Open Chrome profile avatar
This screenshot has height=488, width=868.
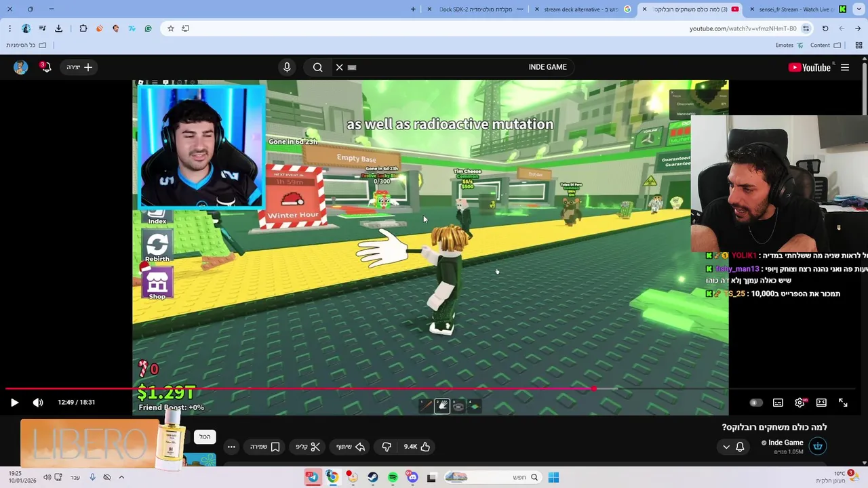click(26, 28)
